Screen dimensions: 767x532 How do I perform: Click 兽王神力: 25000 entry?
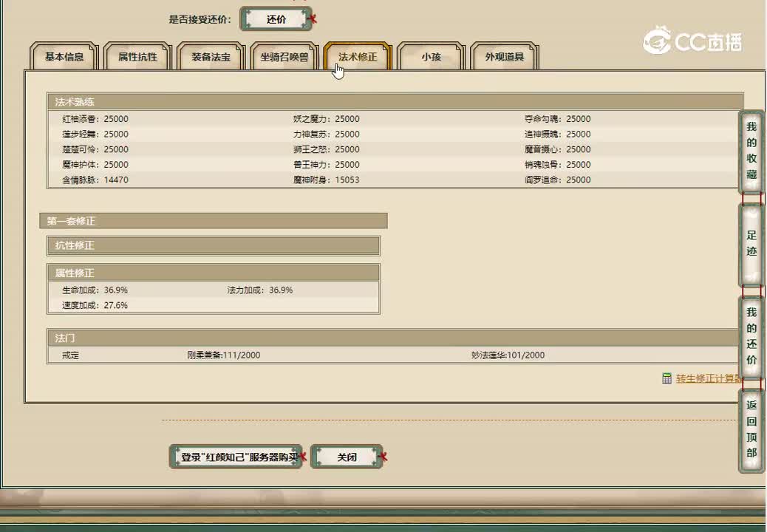[327, 164]
